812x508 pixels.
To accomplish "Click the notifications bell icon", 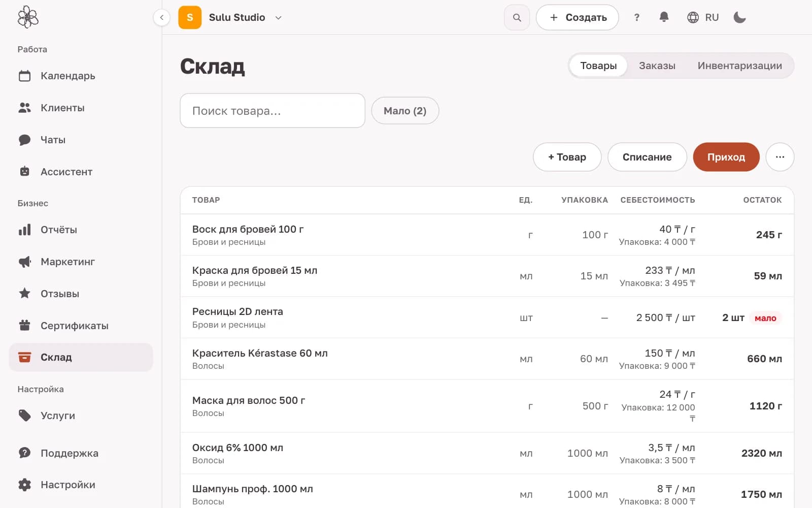I will (x=664, y=17).
